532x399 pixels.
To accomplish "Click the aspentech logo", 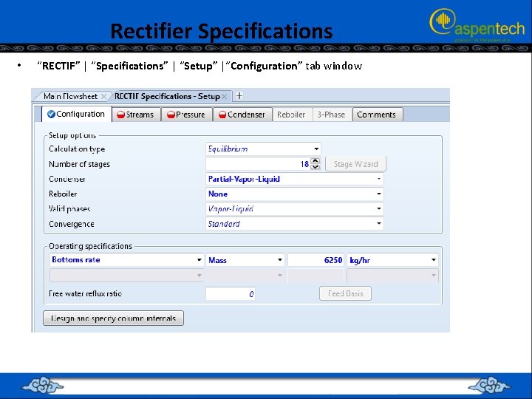I will 477,24.
